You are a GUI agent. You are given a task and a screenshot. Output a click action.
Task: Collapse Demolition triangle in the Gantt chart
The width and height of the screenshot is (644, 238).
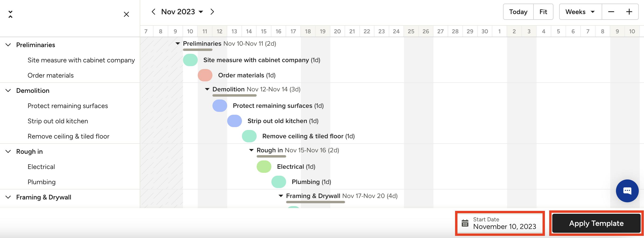207,89
